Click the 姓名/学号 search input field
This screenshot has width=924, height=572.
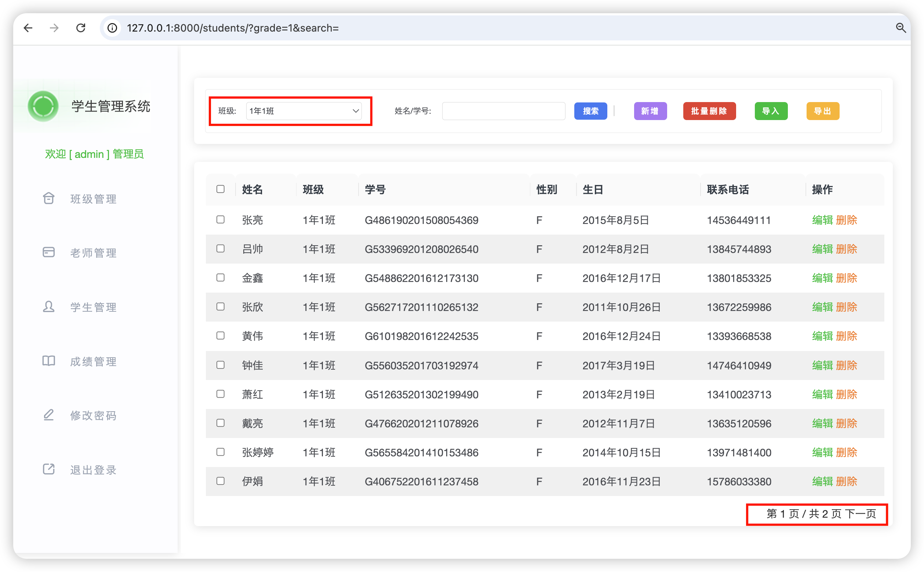[x=503, y=111]
